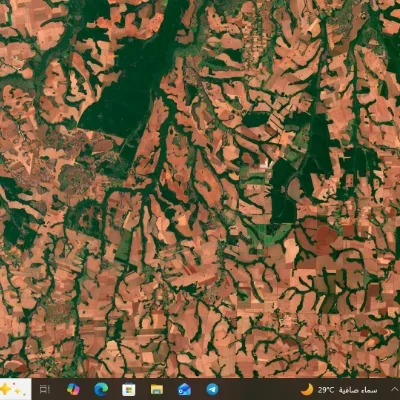The image size is (400, 400).
Task: Expand the hidden tray icons chevron
Action: point(393,389)
